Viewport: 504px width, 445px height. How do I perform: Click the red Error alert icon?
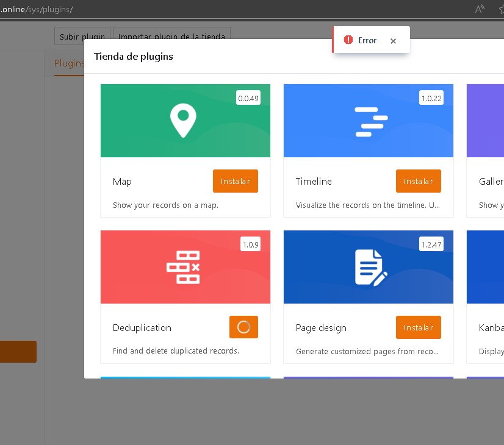point(348,40)
